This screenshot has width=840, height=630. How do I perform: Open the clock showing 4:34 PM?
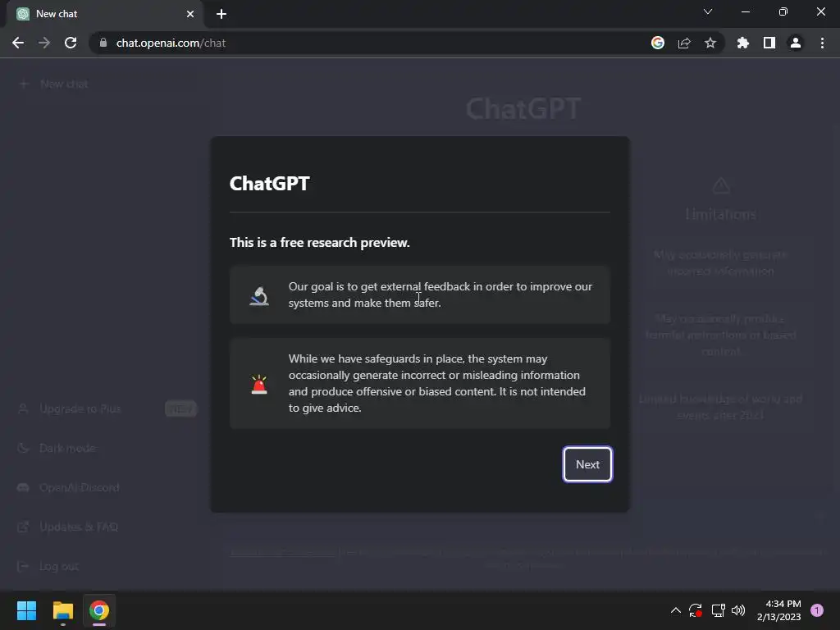point(778,610)
